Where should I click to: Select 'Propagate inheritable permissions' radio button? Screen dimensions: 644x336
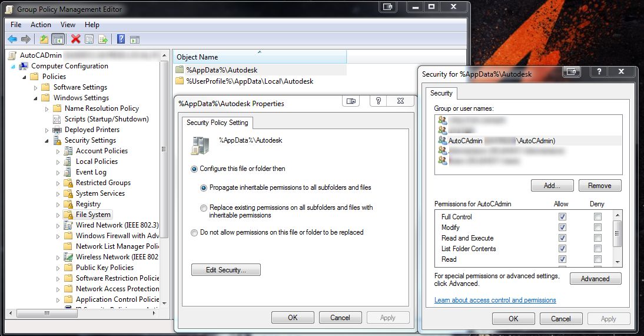coord(204,188)
